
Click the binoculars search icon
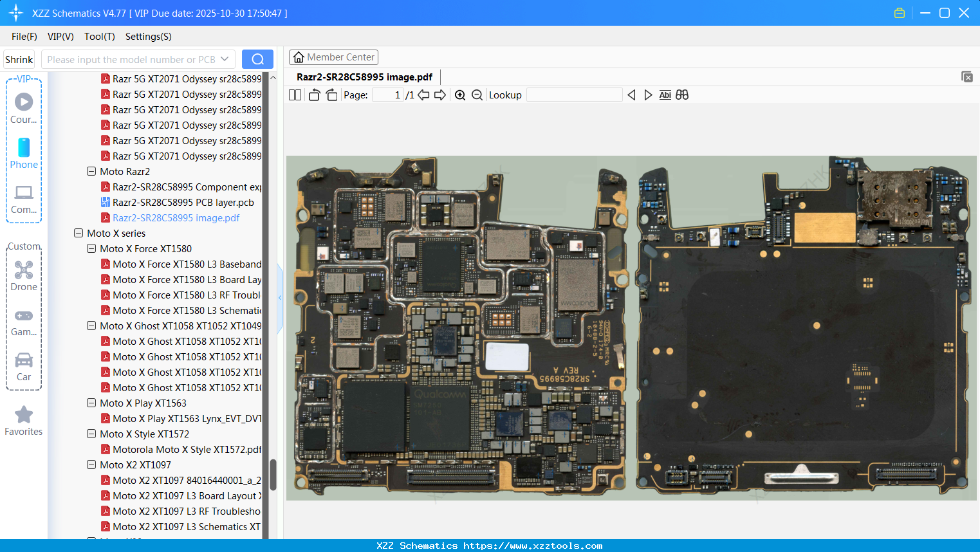682,95
